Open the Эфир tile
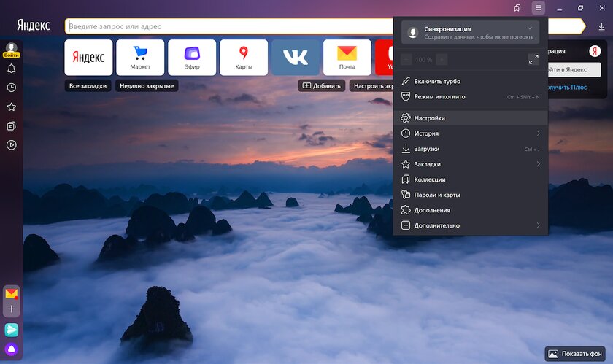This screenshot has height=364, width=613. [192, 58]
